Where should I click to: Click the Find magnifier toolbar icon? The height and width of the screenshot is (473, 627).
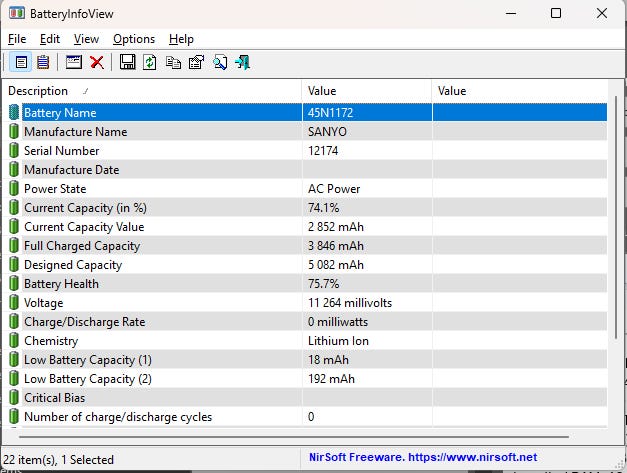tap(219, 62)
